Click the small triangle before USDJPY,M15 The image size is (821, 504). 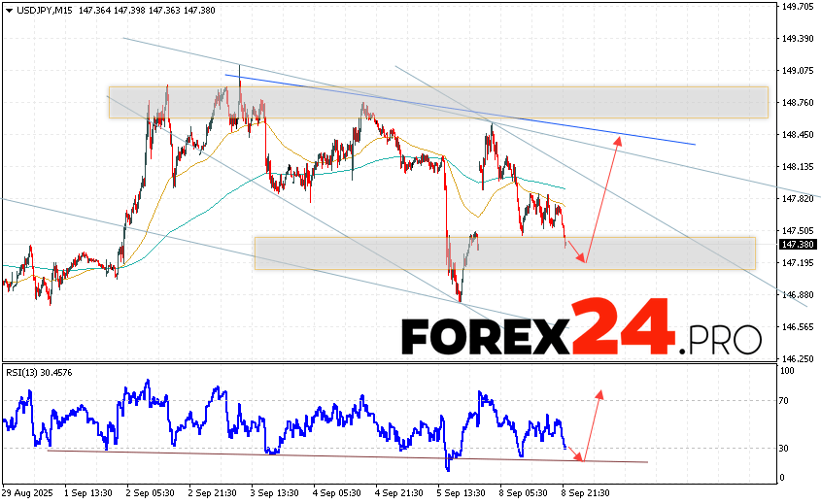pos(7,9)
